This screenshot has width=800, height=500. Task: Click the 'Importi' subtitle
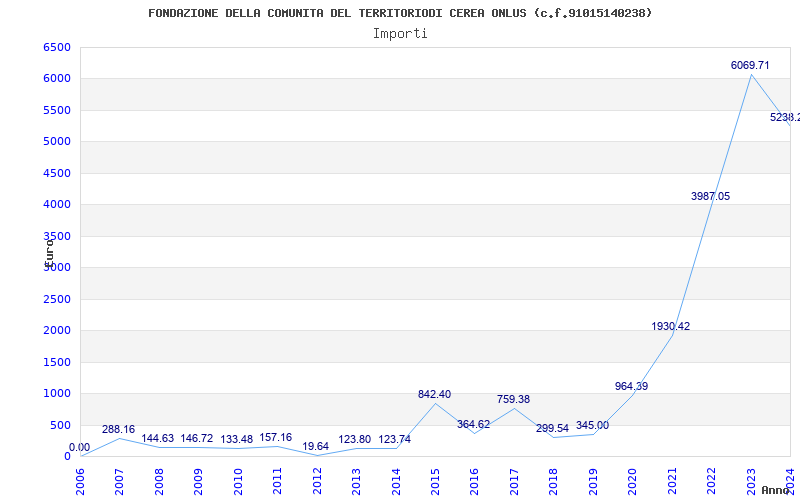(x=400, y=34)
